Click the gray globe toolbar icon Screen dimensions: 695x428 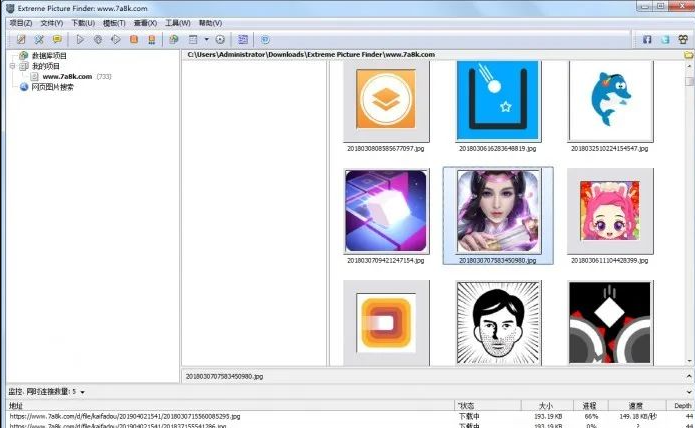pyautogui.click(x=98, y=39)
